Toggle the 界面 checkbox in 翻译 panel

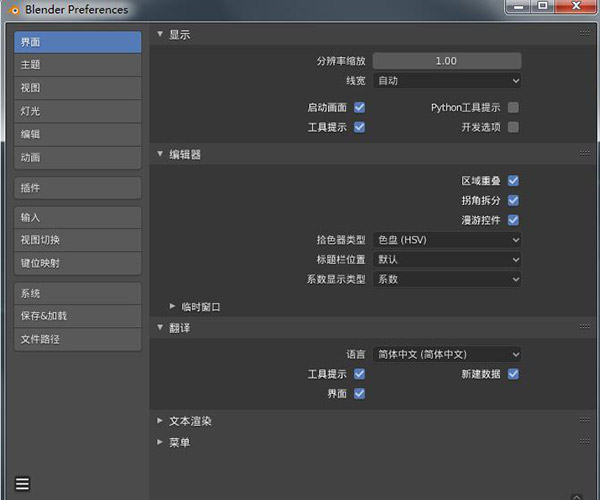359,393
